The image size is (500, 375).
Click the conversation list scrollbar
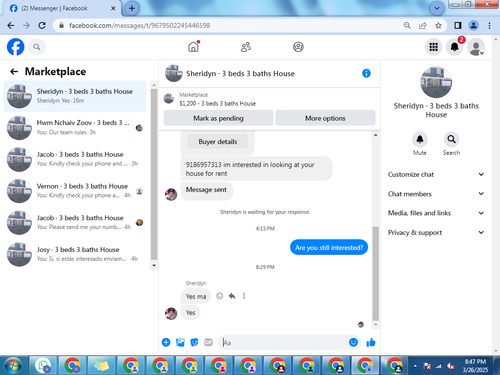tap(154, 175)
